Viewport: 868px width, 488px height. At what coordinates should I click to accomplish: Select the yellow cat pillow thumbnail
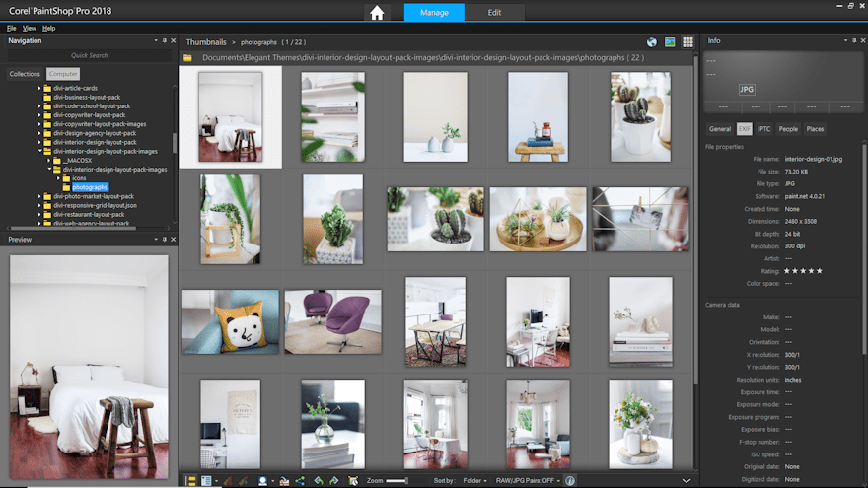click(x=231, y=322)
